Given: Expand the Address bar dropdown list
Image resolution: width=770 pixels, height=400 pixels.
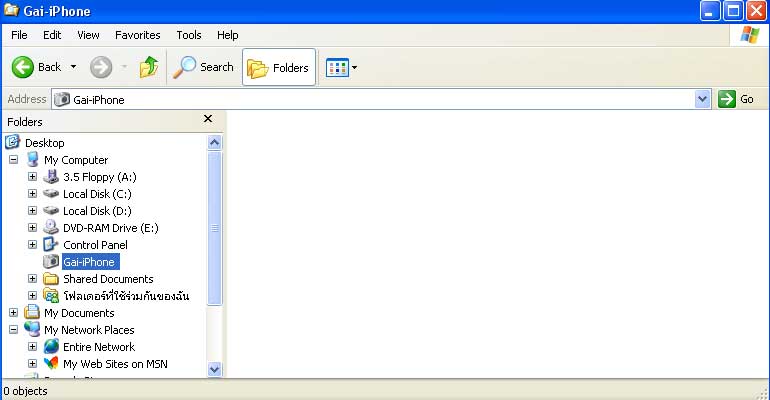Looking at the screenshot, I should tap(703, 99).
